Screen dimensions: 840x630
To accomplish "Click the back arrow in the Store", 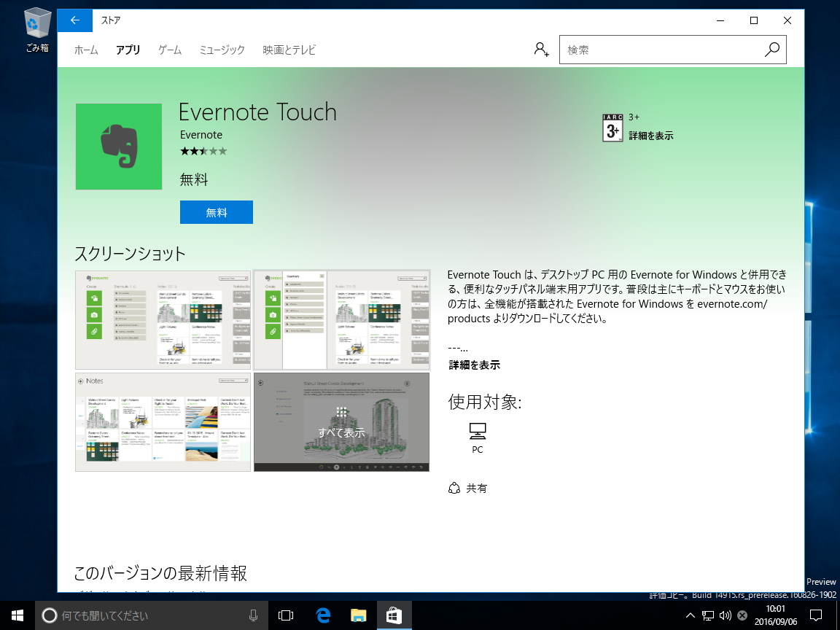I will click(x=74, y=20).
